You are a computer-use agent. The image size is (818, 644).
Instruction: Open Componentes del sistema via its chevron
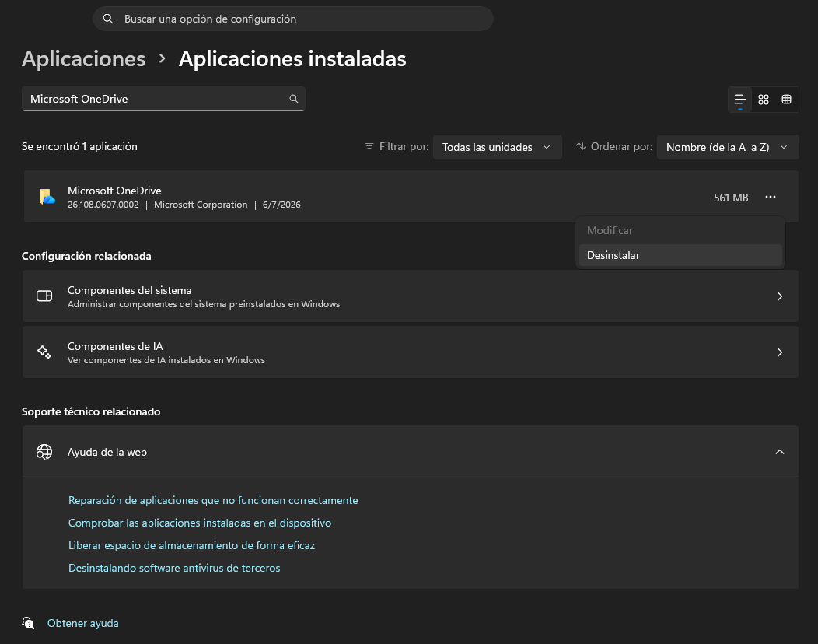[x=780, y=296]
